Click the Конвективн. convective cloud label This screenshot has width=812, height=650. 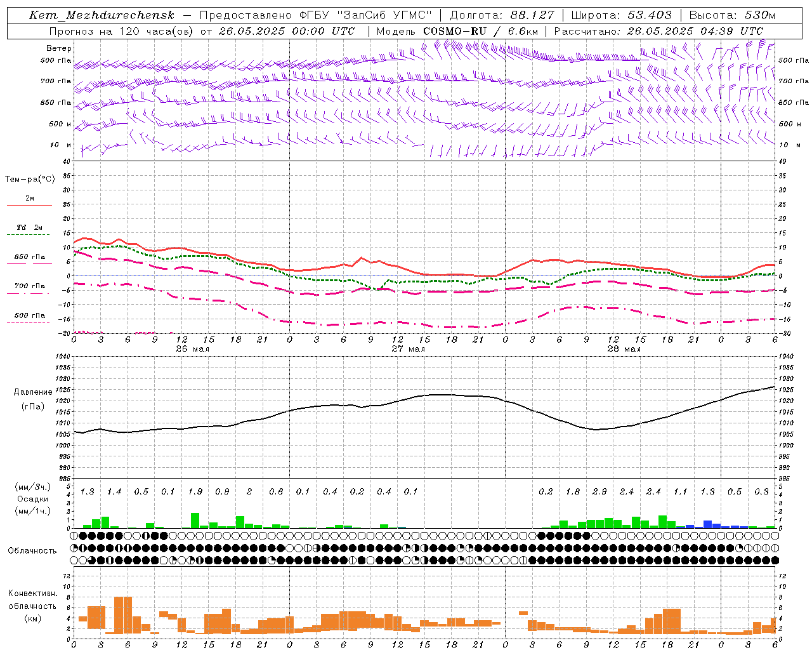click(33, 594)
